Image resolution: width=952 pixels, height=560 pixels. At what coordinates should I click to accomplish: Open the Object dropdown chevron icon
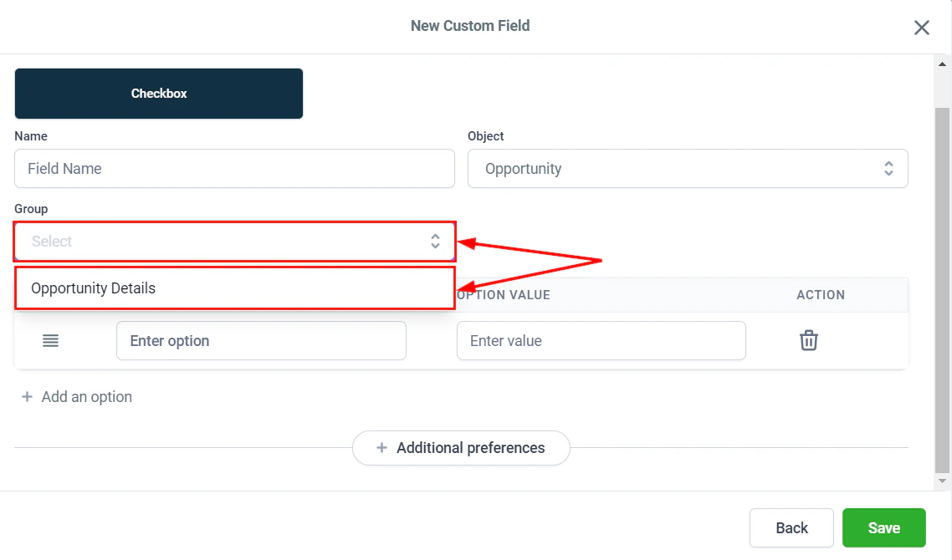888,168
